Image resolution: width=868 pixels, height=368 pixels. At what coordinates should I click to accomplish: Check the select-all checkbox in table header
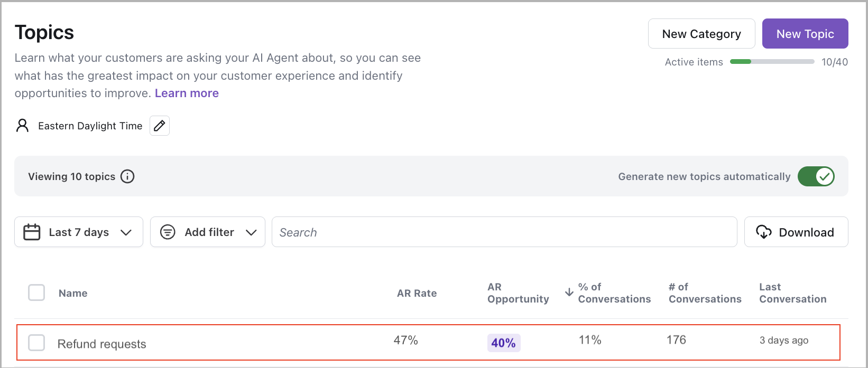pyautogui.click(x=36, y=292)
